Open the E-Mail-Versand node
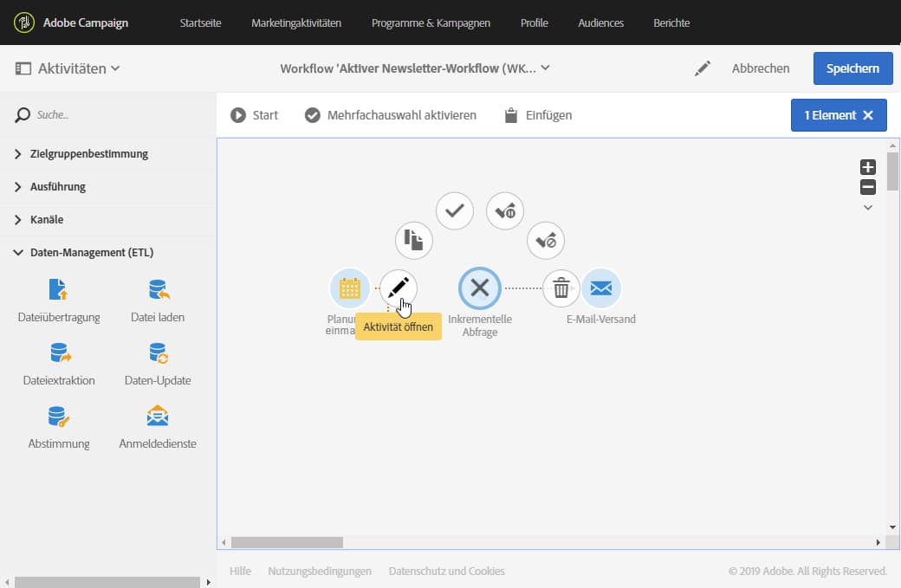 pos(601,288)
